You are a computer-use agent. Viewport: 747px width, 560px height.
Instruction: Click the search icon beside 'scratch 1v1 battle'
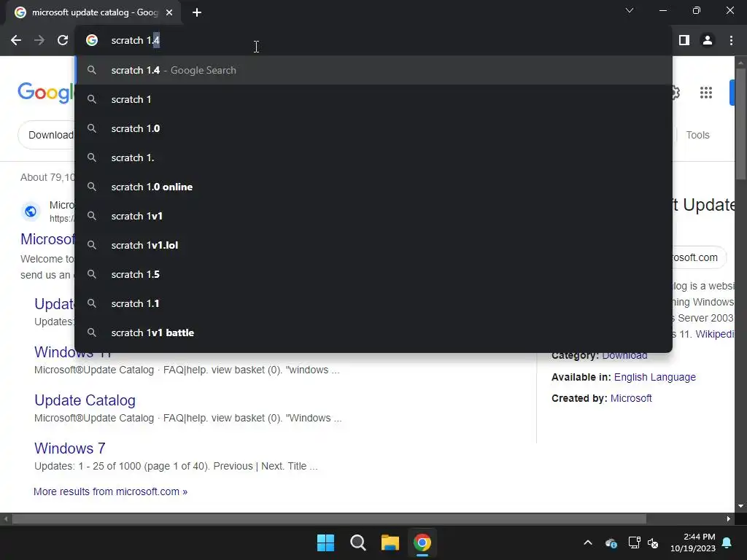92,332
